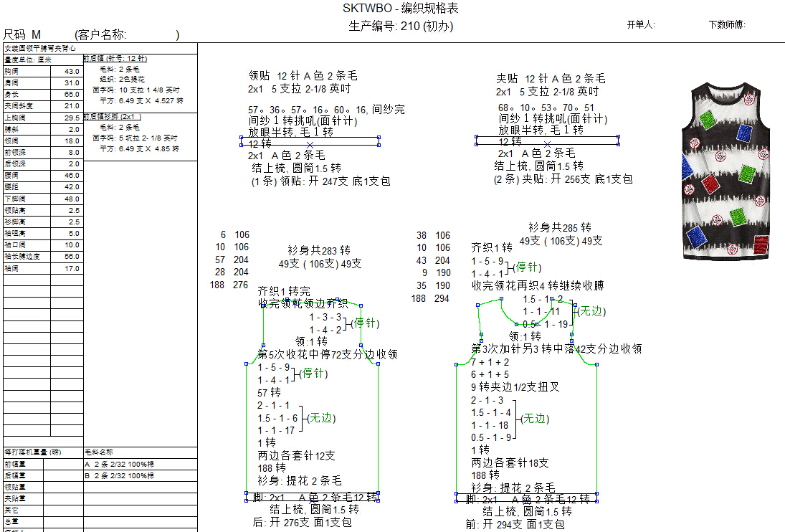
Task: Click the '开单人:' label
Action: [641, 24]
